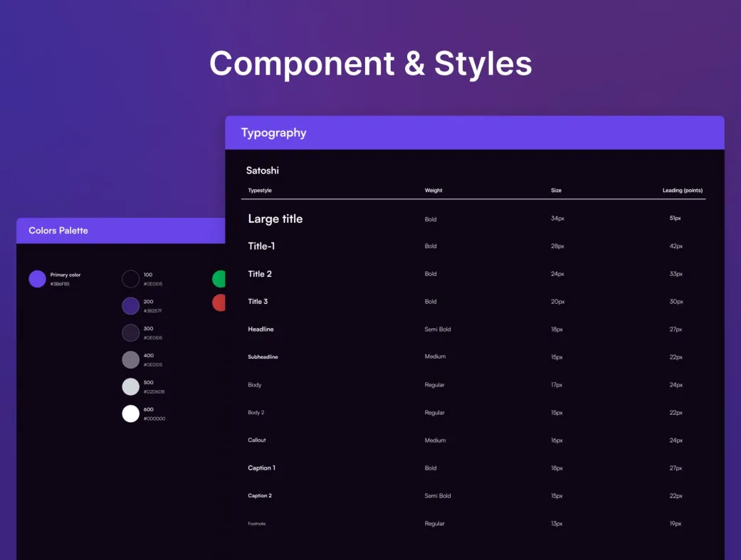Pick the 200 dark purple swatch

coord(130,306)
